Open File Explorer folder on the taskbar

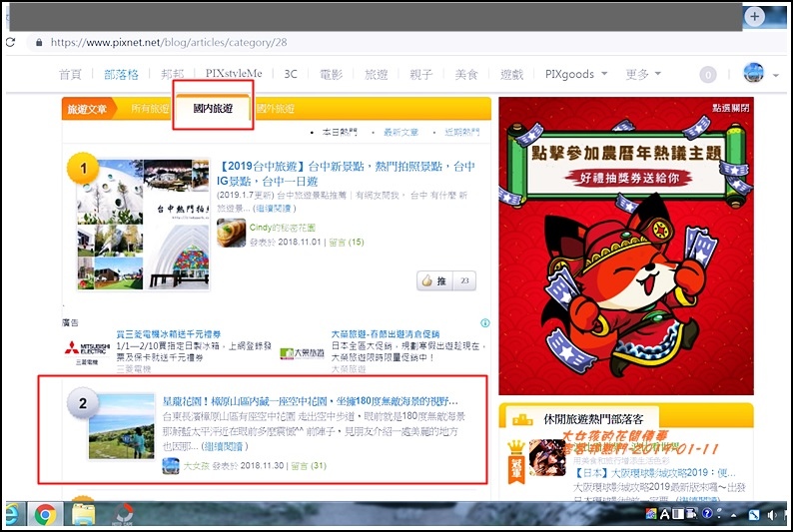pos(83,515)
